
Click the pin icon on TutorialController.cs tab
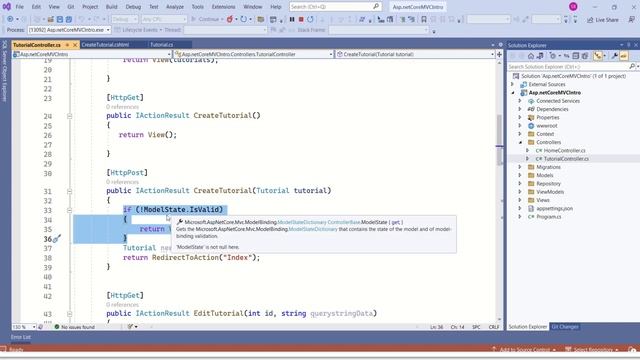67,44
